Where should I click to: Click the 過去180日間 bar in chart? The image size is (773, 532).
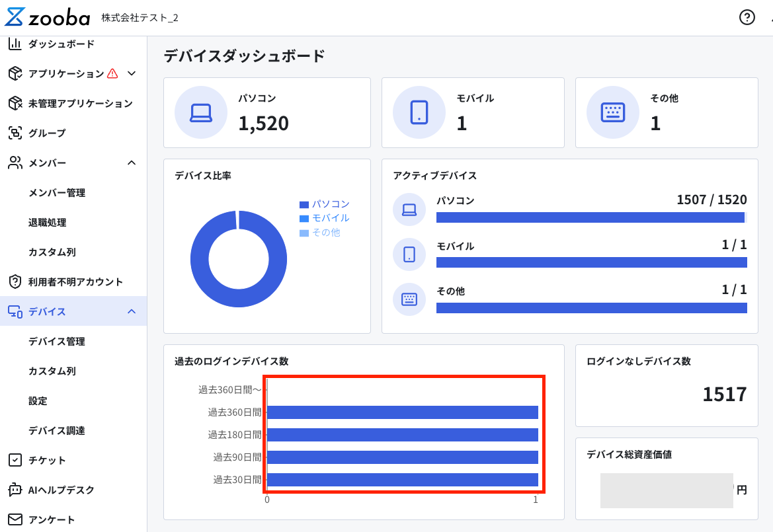[x=402, y=434]
